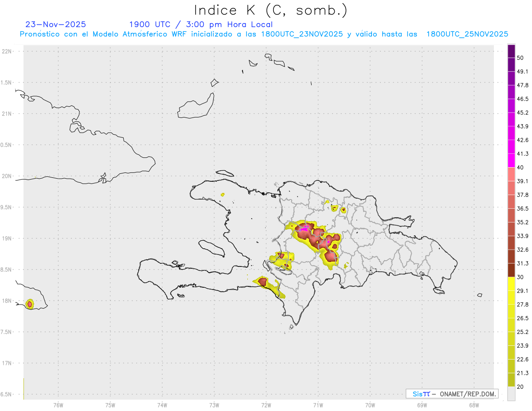Screen dimensions: 532x411
Task: Click the '8.5N' latitude axis label
Action: (x=7, y=270)
